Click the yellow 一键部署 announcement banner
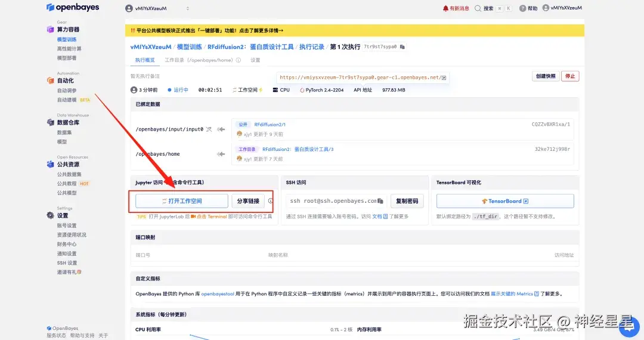The width and height of the screenshot is (644, 340). pyautogui.click(x=354, y=30)
